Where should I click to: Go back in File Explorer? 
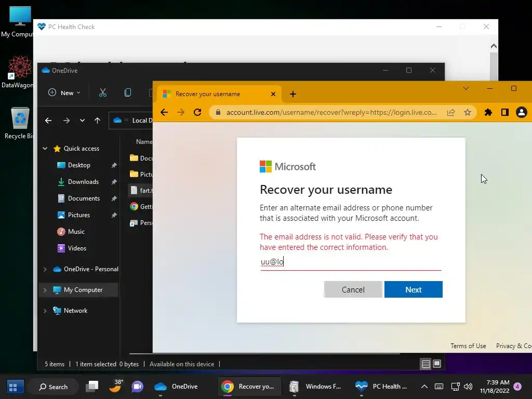click(x=48, y=121)
